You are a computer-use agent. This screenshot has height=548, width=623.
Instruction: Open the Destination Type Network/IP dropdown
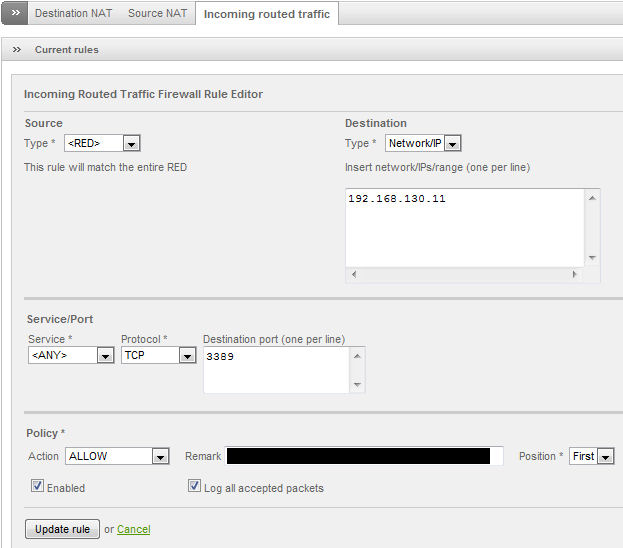click(423, 143)
